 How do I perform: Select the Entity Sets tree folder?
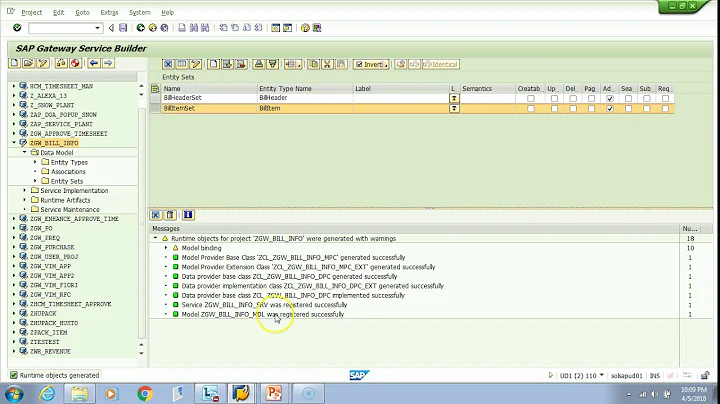point(67,181)
